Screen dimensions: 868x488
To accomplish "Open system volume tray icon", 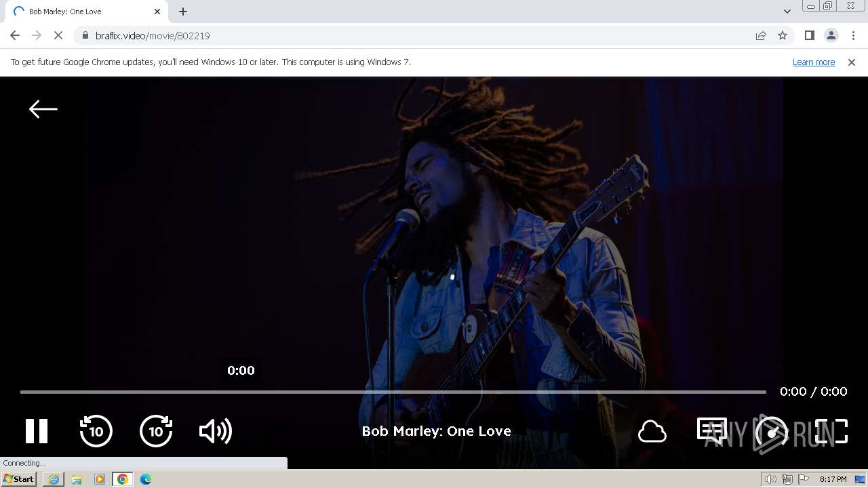I will click(x=770, y=479).
